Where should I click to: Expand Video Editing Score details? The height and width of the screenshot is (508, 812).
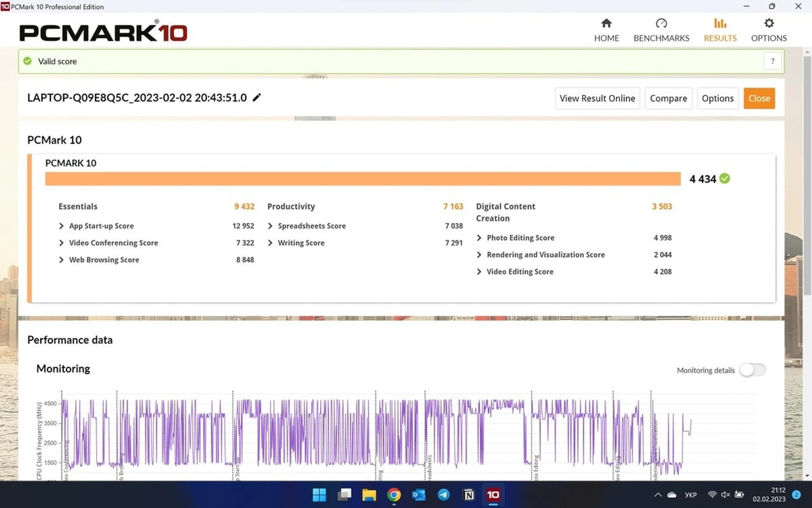point(479,271)
